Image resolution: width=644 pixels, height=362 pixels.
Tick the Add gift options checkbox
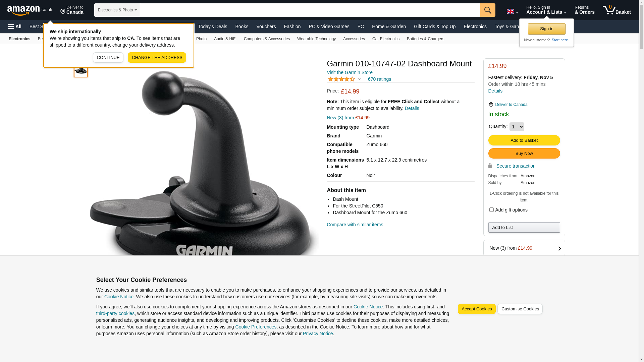click(491, 210)
